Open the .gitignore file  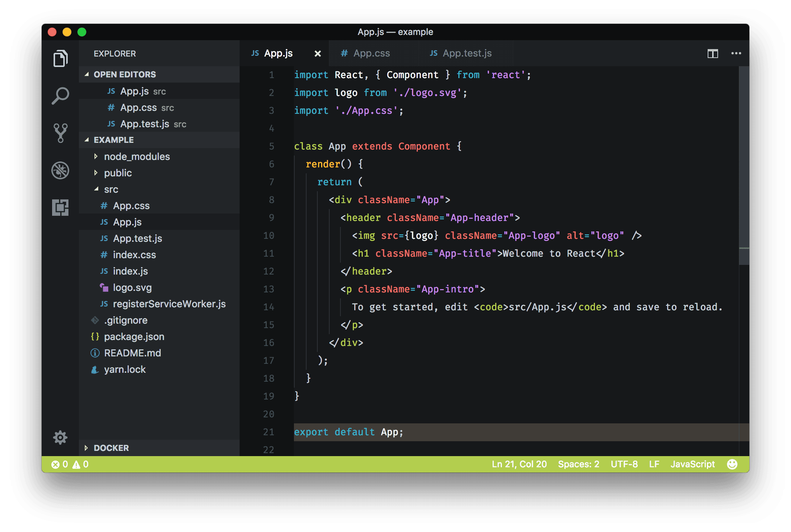159,320
